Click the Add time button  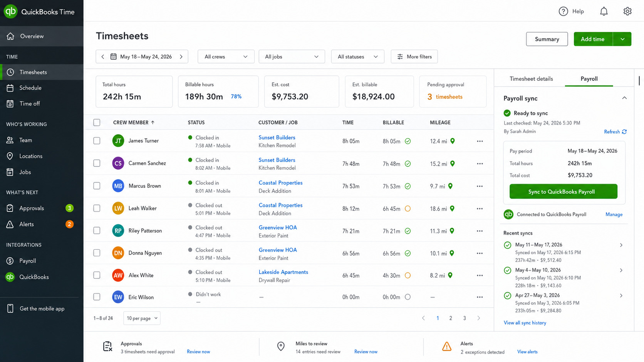593,39
